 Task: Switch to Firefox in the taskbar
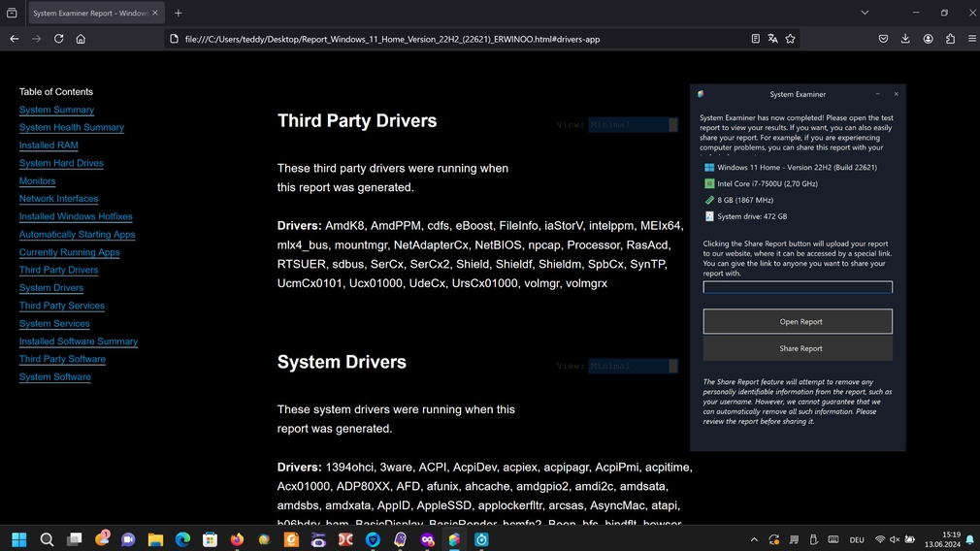tap(237, 539)
